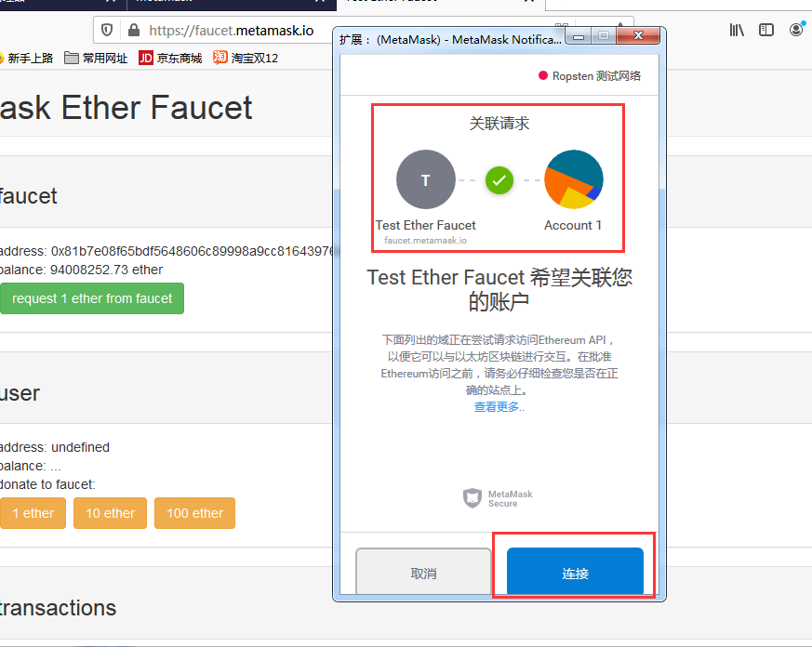Screen dimensions: 812x647
Task: Click the transactions section heading
Action: click(x=58, y=608)
